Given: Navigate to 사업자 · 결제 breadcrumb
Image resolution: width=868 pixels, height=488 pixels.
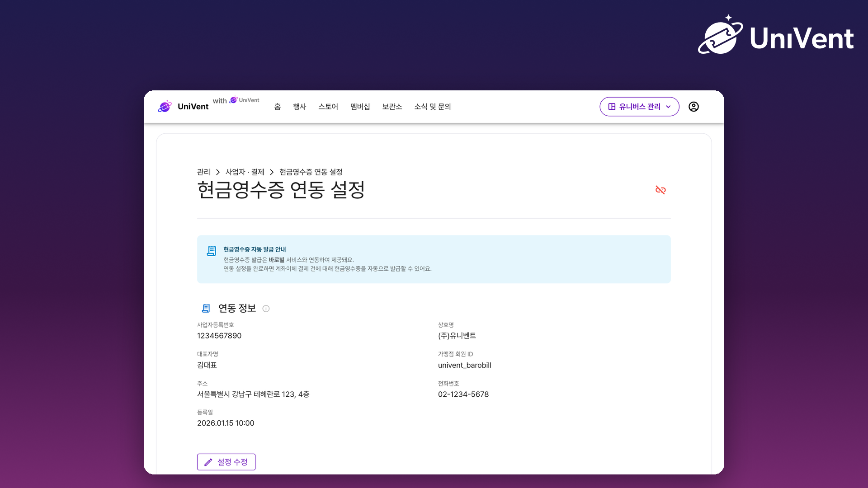Looking at the screenshot, I should 245,172.
